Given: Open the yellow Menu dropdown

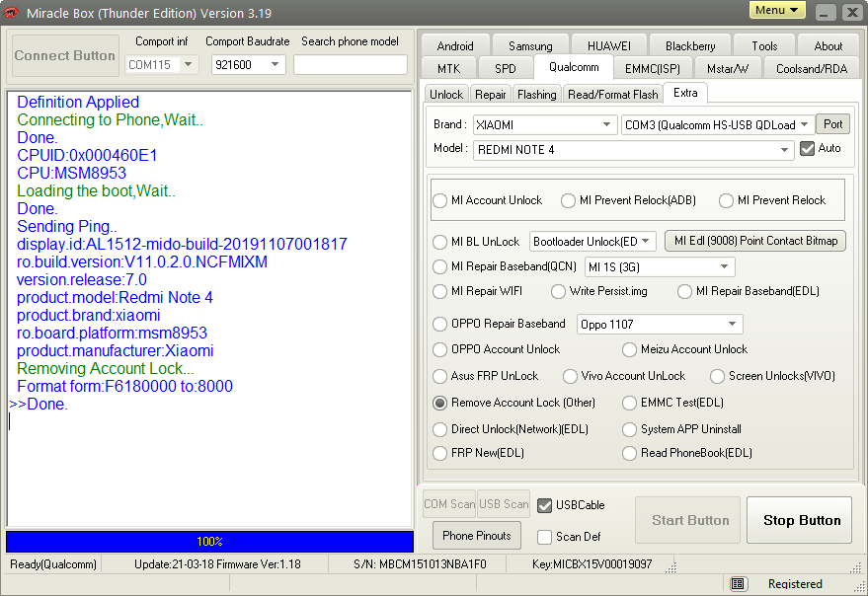Looking at the screenshot, I should pyautogui.click(x=777, y=10).
